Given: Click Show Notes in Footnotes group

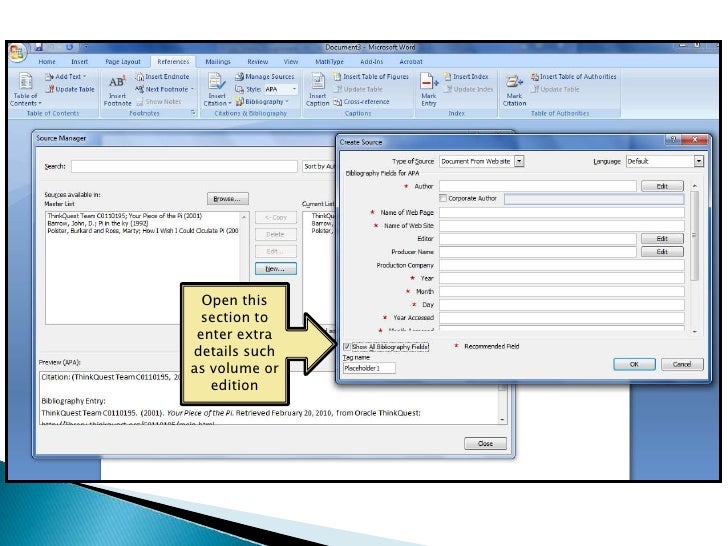Looking at the screenshot, I should click(159, 102).
